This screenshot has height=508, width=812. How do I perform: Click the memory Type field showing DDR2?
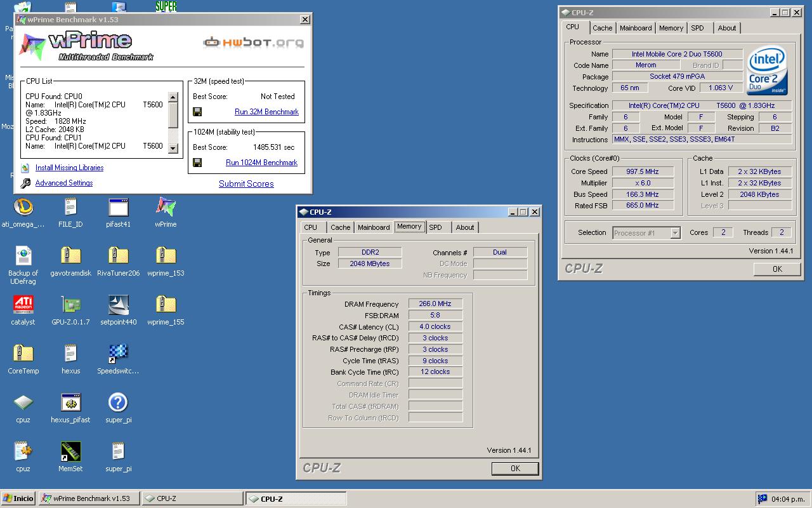(370, 253)
